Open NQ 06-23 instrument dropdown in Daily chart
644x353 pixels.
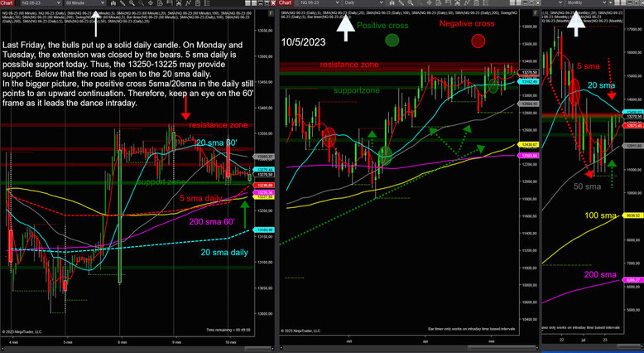[320, 2]
